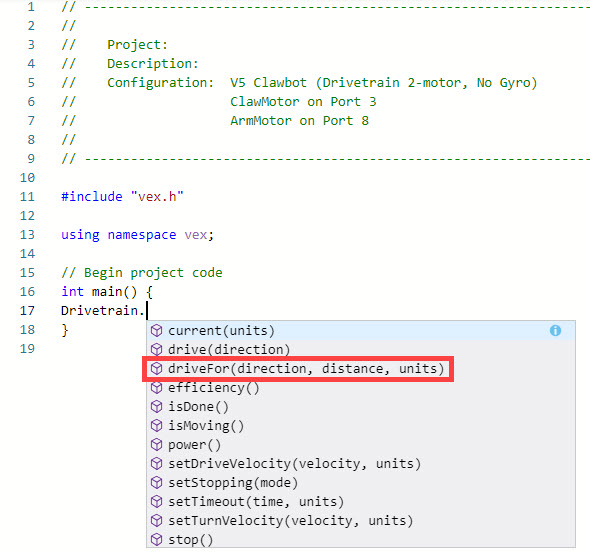590x553 pixels.
Task: Click the cube icon beside efficiency()
Action: pyautogui.click(x=157, y=388)
